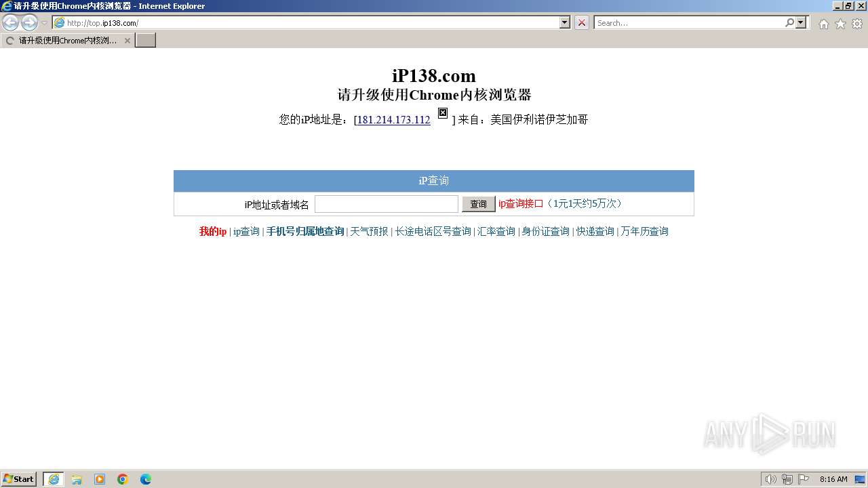Viewport: 868px width, 488px height.
Task: Open the Windows Start menu
Action: click(19, 479)
